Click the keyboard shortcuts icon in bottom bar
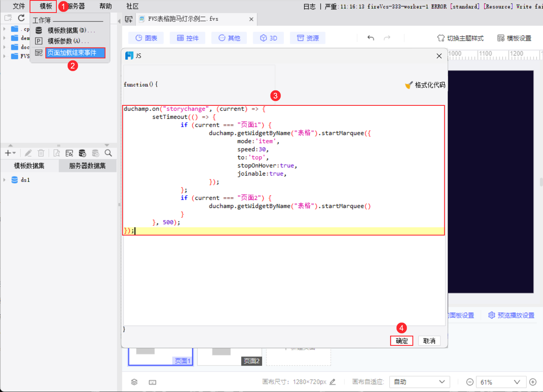Image resolution: width=543 pixels, height=392 pixels. pyautogui.click(x=152, y=382)
